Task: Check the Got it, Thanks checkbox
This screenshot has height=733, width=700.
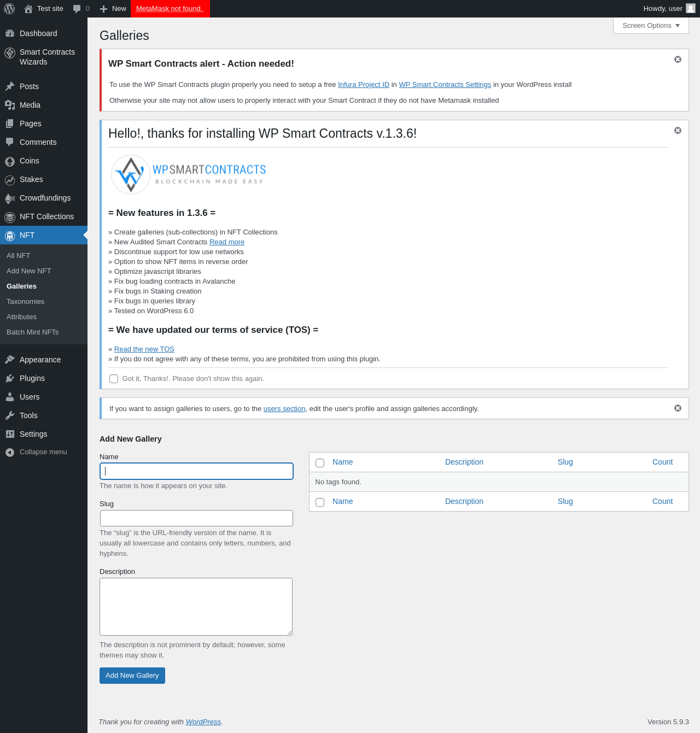Action: (x=114, y=379)
